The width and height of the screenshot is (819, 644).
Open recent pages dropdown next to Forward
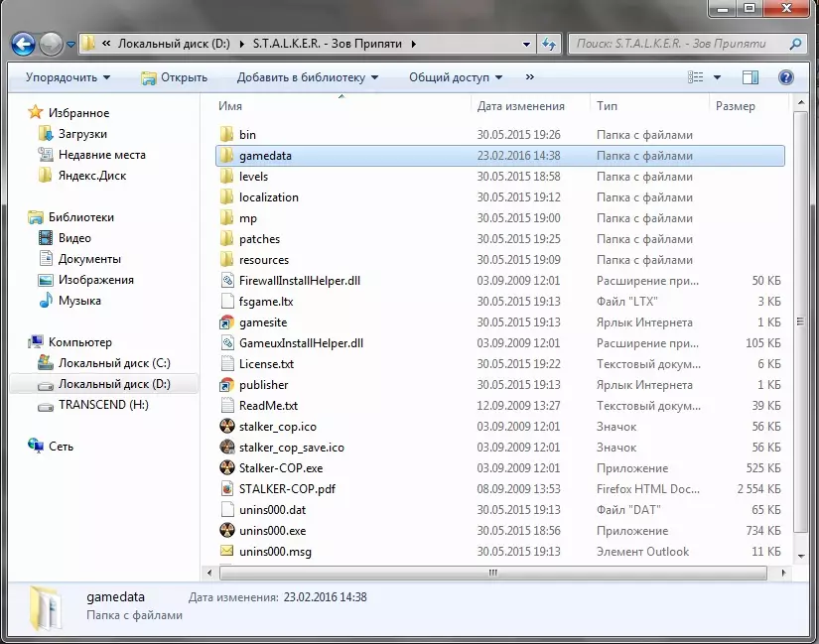point(71,45)
